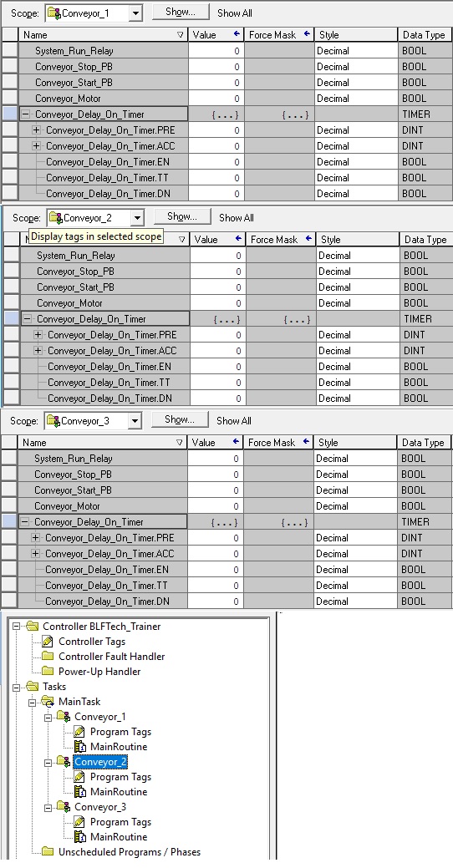Open the Controller Fault Handler folder
Viewport: 453px width, 868px height.
point(111,656)
